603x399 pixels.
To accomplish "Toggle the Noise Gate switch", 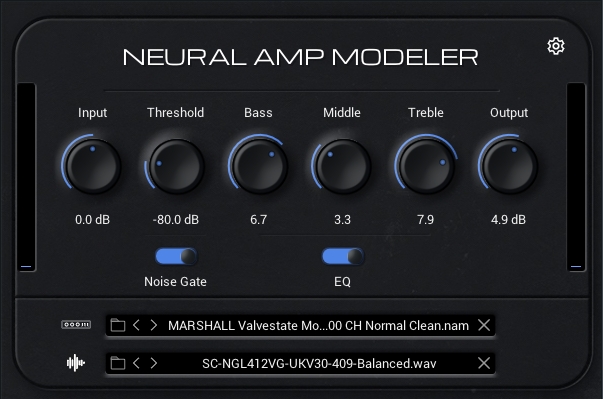I will pos(176,256).
